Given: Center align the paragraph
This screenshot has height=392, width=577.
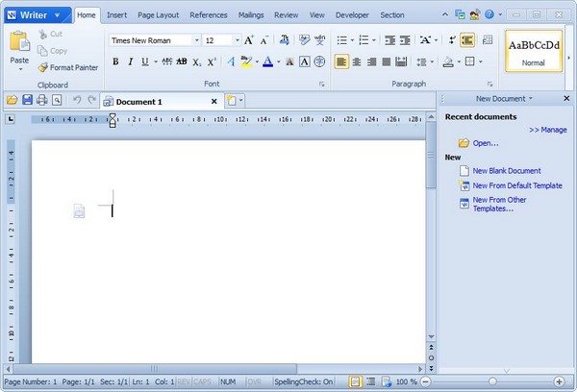Looking at the screenshot, I should point(356,61).
